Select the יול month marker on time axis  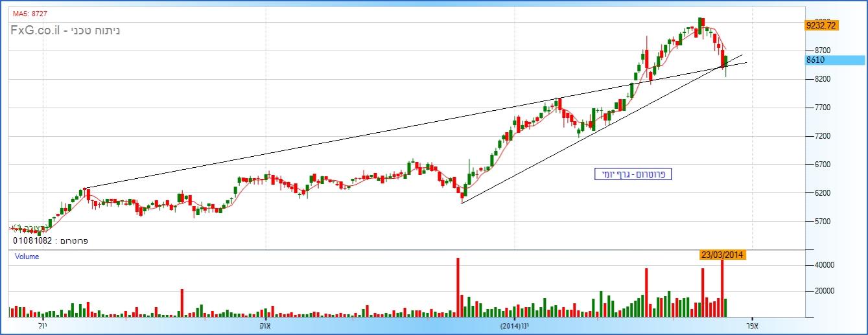(x=42, y=325)
